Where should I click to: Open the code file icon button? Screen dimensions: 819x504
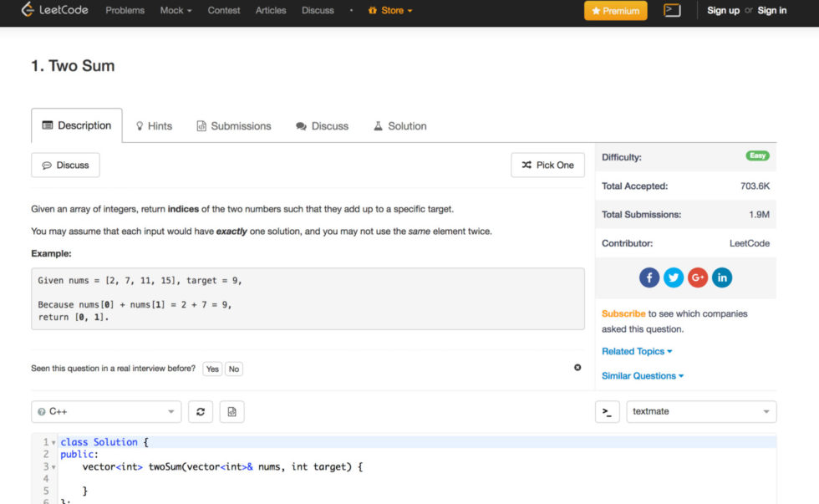pos(232,411)
